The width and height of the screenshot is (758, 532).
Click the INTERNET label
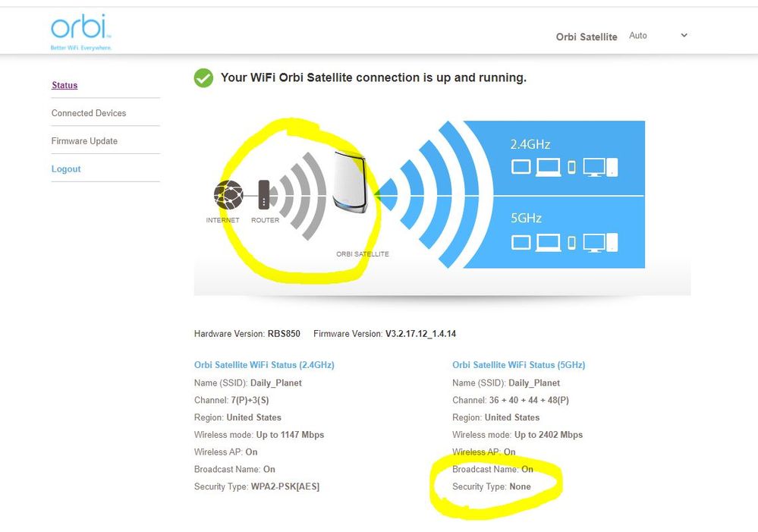click(223, 220)
